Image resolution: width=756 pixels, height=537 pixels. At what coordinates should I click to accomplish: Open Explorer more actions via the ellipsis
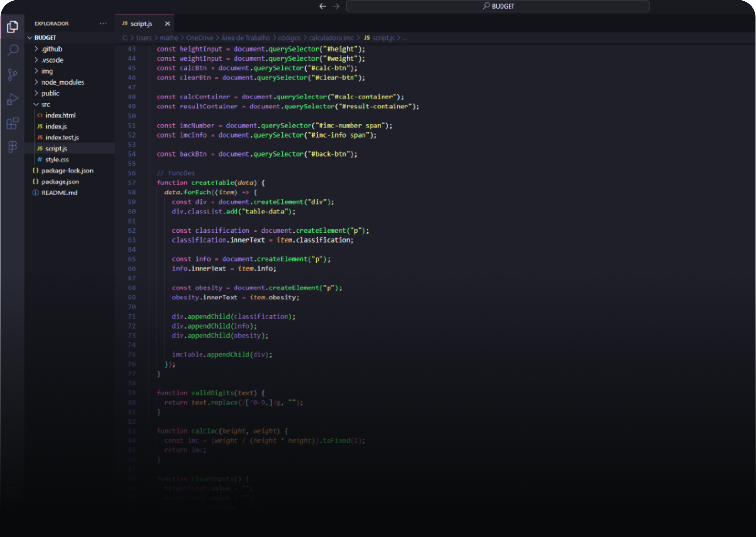click(102, 24)
